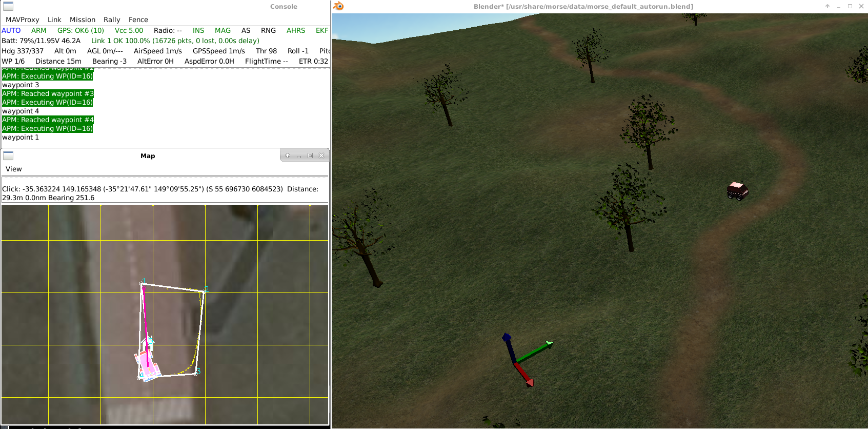
Task: Expand the Rally menu
Action: (112, 19)
